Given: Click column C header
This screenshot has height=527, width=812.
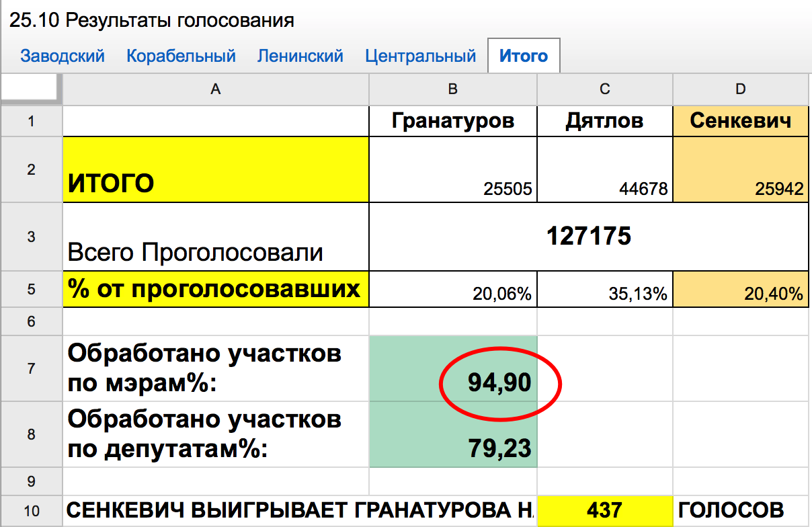Looking at the screenshot, I should [x=604, y=89].
